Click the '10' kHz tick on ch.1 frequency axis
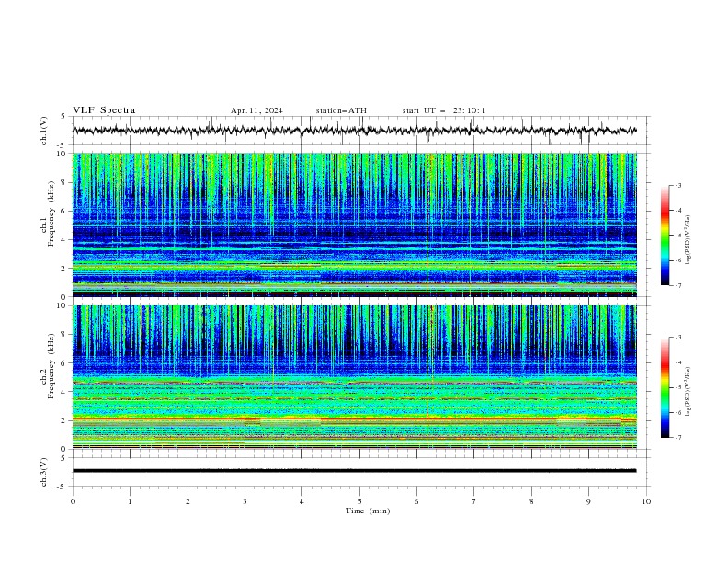Screen dimensions: 728x563 pos(62,154)
